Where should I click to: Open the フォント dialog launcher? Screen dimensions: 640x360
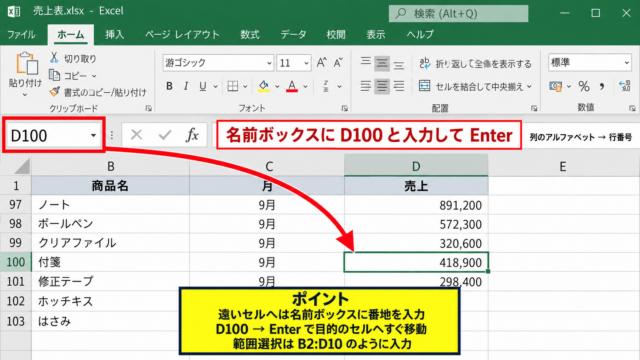pos(344,108)
